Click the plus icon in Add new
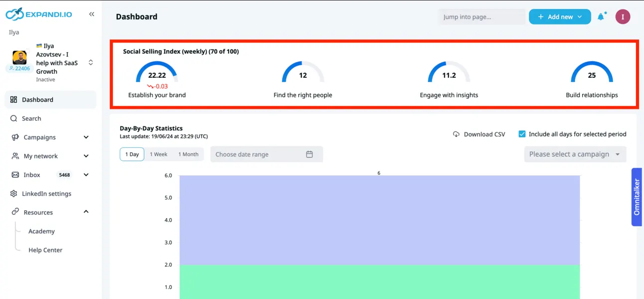The width and height of the screenshot is (644, 299). pyautogui.click(x=540, y=16)
